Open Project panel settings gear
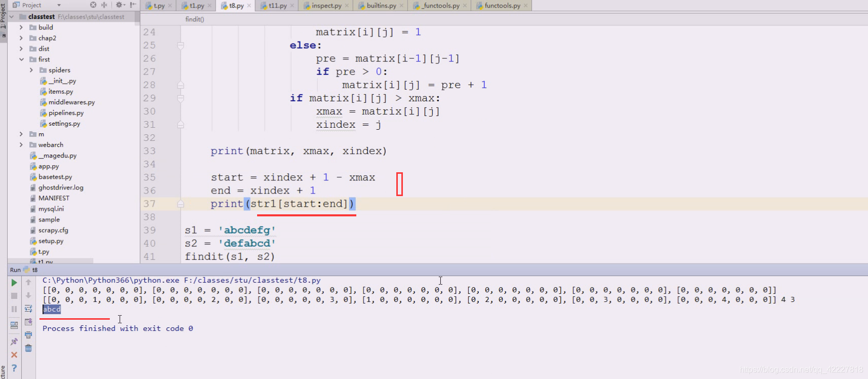 119,5
